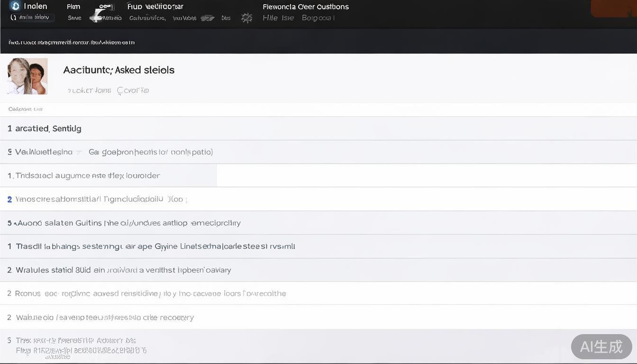Click the 'Aacibuntc; Asked steiols' page title

click(118, 70)
